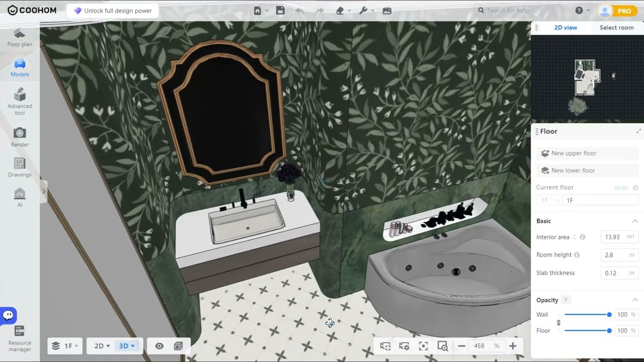Collapse the Basic section
The image size is (644, 362).
(x=635, y=221)
